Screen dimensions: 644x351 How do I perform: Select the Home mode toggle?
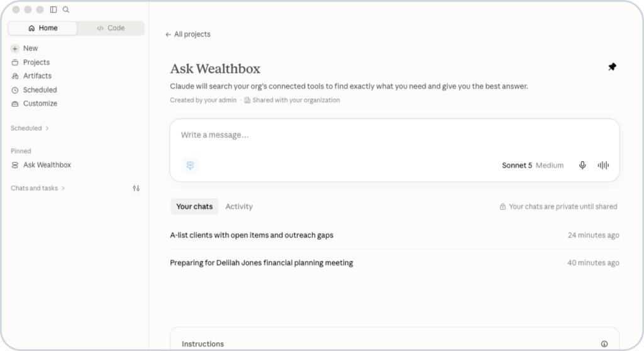(43, 28)
